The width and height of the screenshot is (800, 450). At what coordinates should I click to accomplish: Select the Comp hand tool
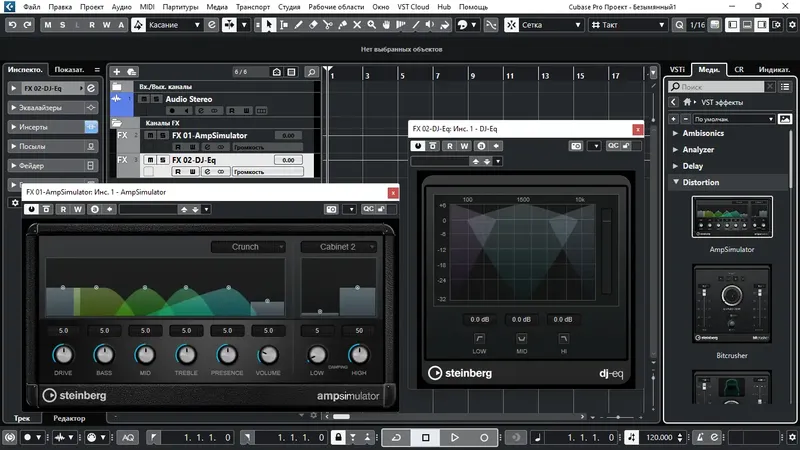[x=386, y=24]
